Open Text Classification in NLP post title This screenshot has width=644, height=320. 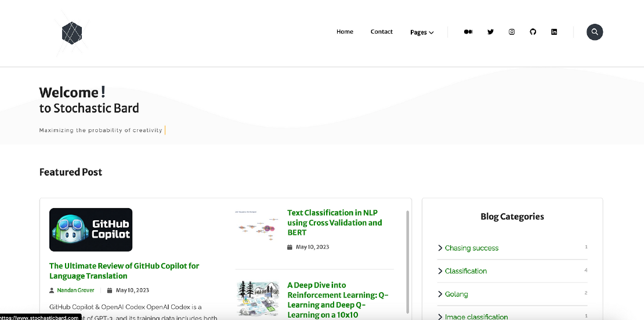point(334,223)
